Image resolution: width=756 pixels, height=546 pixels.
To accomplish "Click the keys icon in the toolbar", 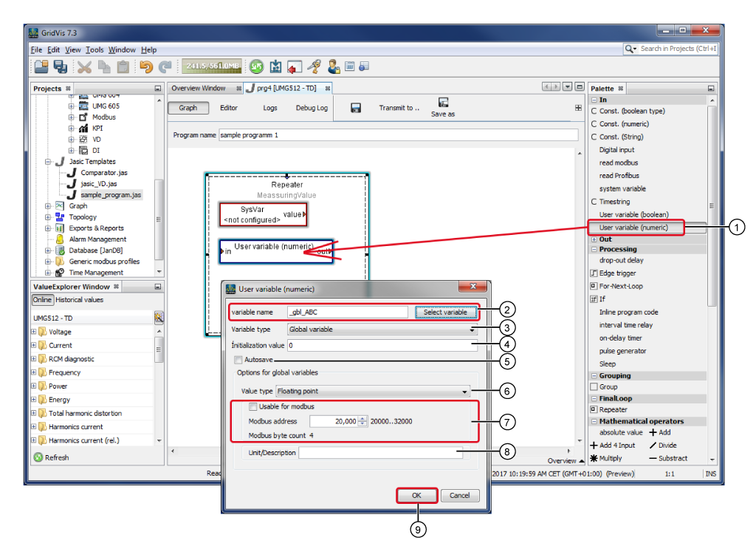I will (315, 66).
